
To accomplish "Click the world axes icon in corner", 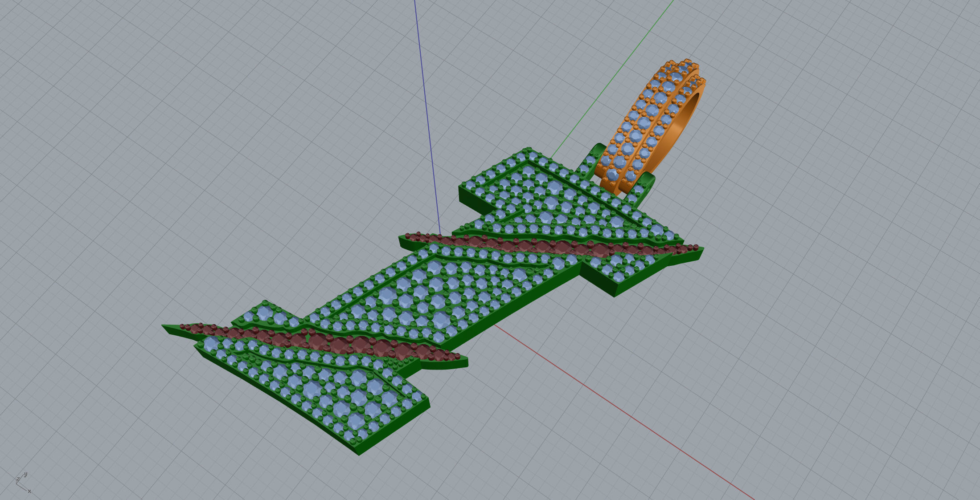I will click(x=23, y=483).
